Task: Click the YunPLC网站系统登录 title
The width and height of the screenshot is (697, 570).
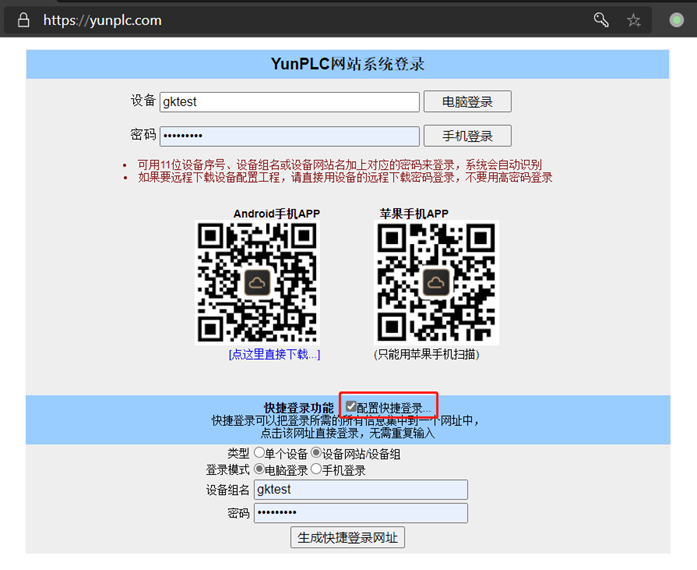Action: click(x=348, y=64)
